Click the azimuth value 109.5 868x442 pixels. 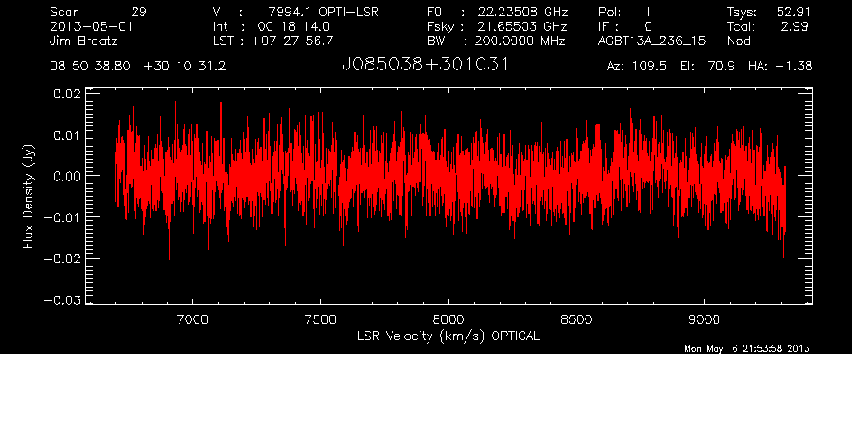[x=648, y=67]
